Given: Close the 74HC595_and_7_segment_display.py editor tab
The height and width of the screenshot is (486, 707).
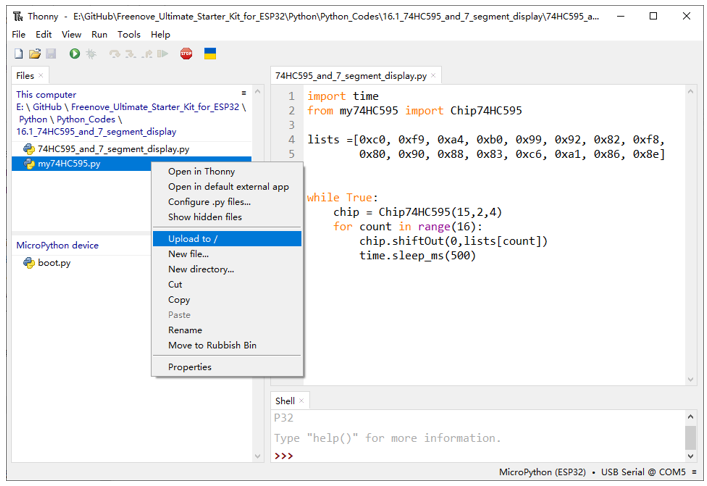Looking at the screenshot, I should [x=433, y=75].
